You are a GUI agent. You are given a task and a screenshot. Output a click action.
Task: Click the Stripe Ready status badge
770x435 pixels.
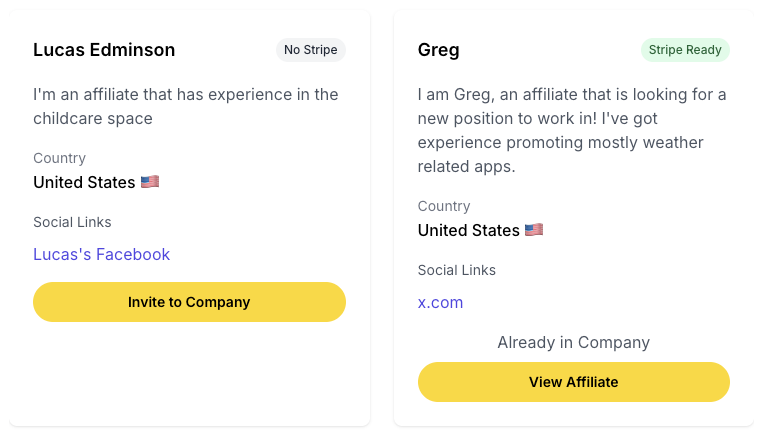(x=685, y=50)
